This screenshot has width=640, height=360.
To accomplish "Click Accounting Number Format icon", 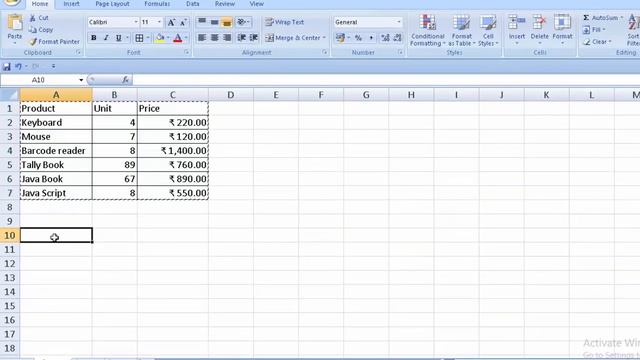I will pyautogui.click(x=340, y=38).
